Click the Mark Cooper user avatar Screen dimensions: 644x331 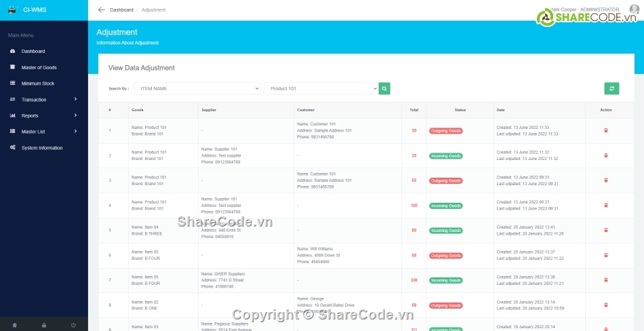click(x=634, y=9)
